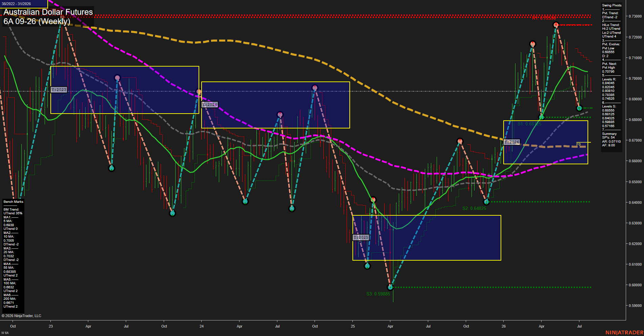Click the 20 MA: label in Bench Marks
Image resolution: width=644 pixels, height=336 pixels.
9,252
